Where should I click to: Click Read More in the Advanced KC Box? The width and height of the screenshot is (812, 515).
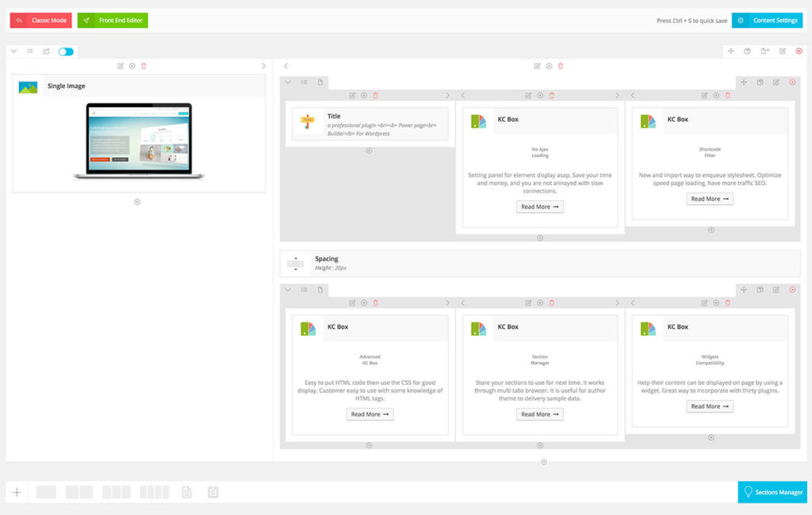coord(370,414)
